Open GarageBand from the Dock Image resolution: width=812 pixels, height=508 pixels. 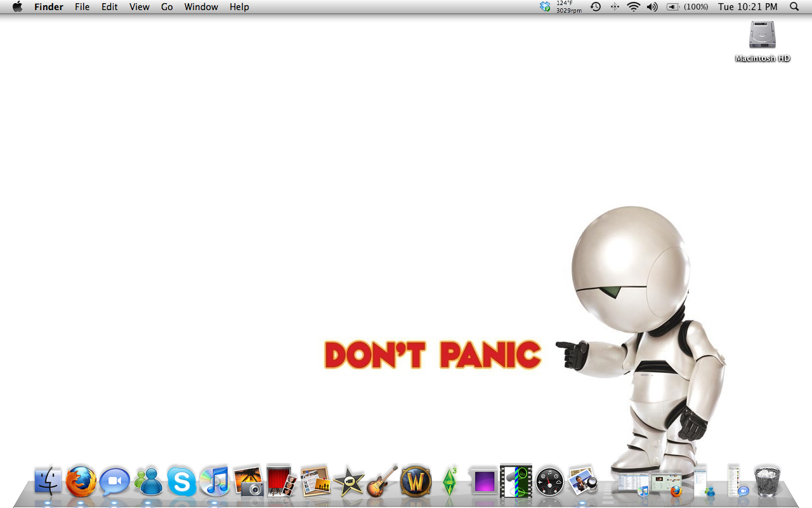[x=382, y=481]
